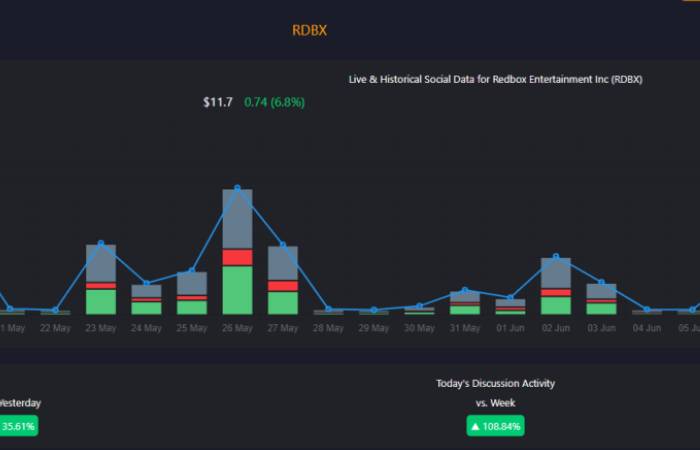
Task: Click the 108.84% vs. Week badge
Action: point(496,426)
